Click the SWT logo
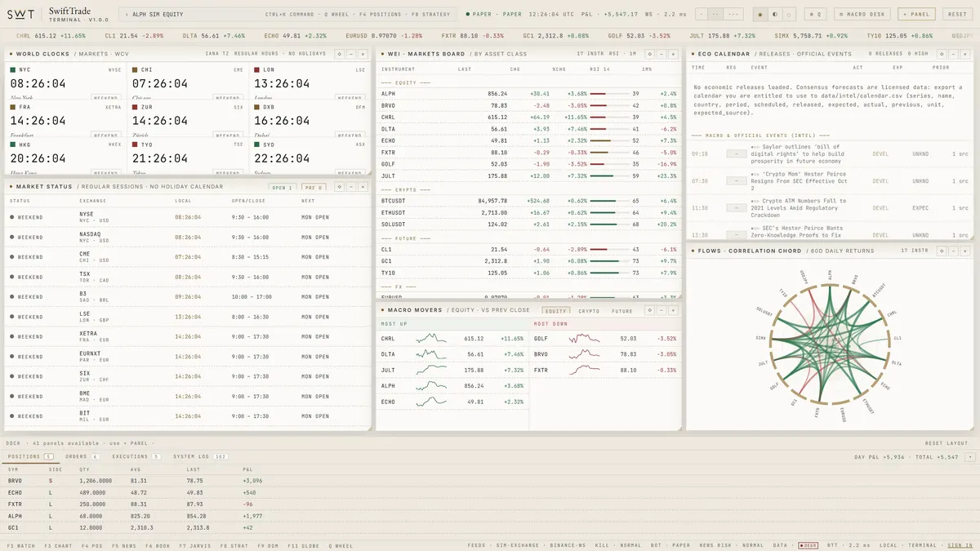The image size is (980, 551). [x=21, y=14]
